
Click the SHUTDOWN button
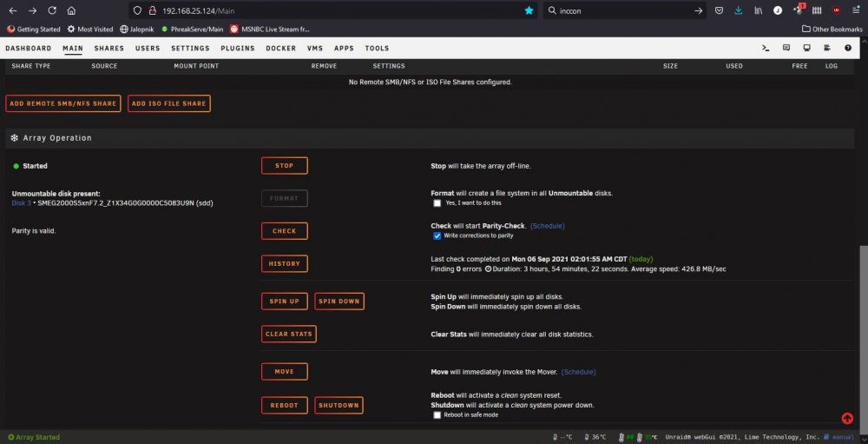339,405
